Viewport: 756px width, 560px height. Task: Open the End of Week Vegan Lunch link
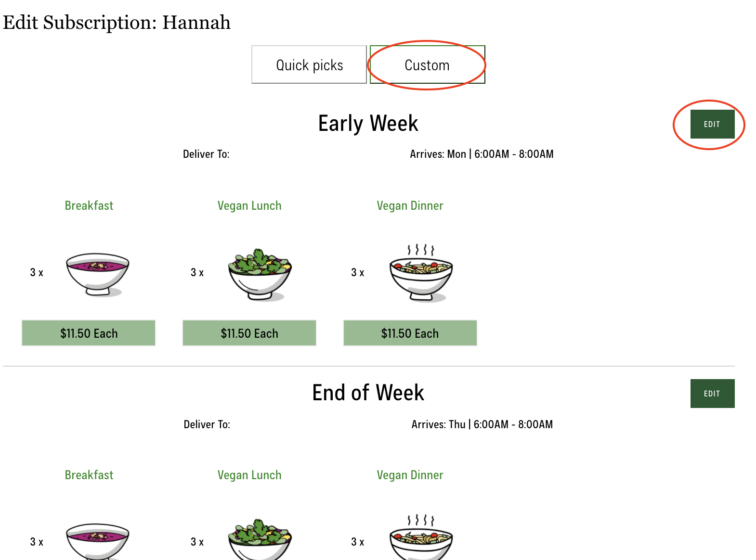(249, 475)
